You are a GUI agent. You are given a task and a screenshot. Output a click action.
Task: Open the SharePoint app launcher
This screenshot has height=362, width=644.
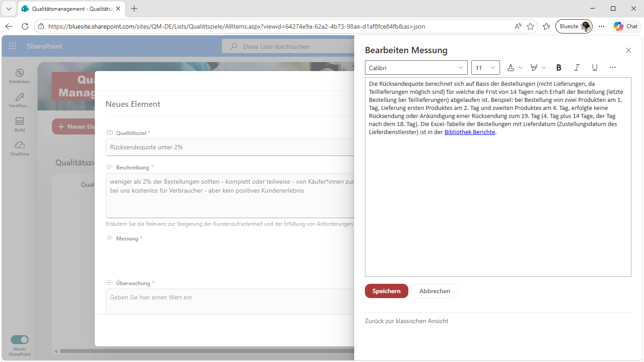click(13, 46)
